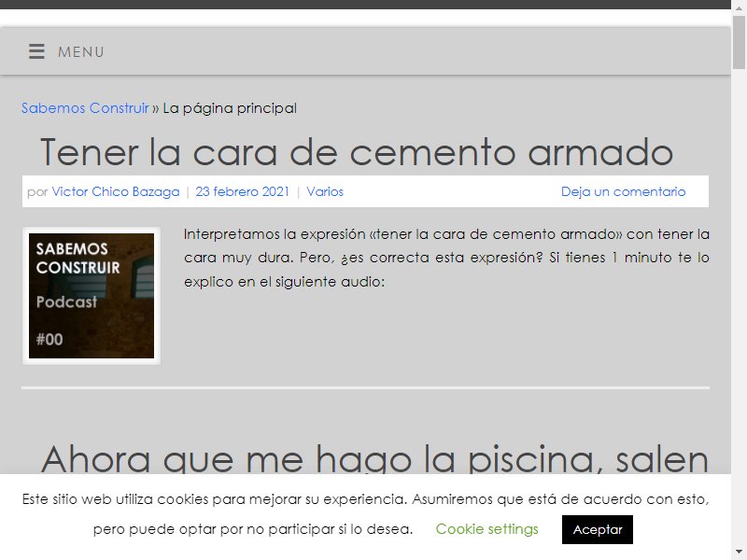Open the 'Tener la cara de cemento armado' post title

[357, 152]
